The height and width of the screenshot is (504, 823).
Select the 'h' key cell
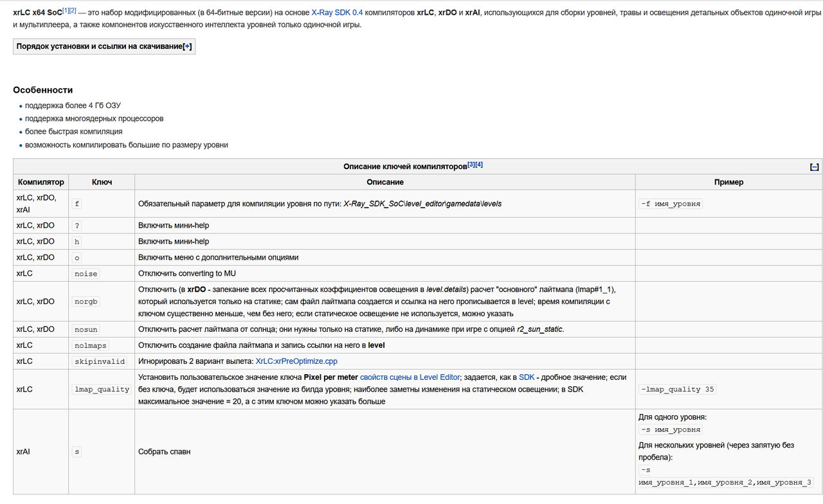(102, 242)
